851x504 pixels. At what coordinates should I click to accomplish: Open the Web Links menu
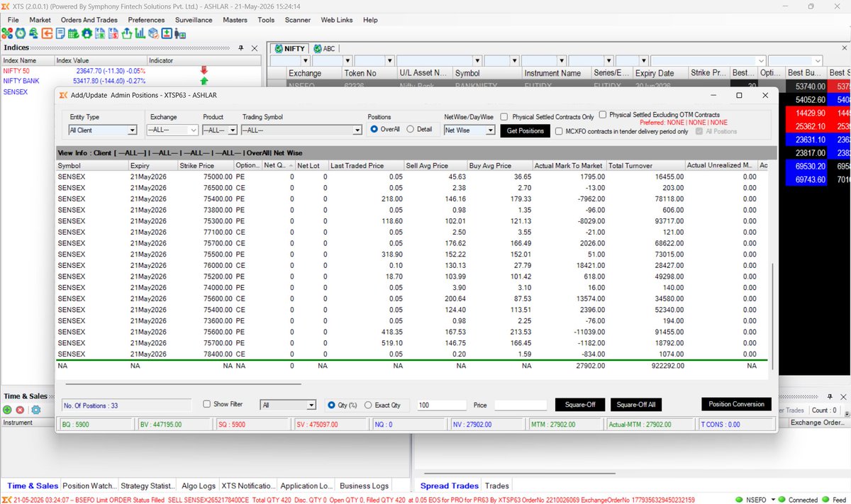pos(336,20)
